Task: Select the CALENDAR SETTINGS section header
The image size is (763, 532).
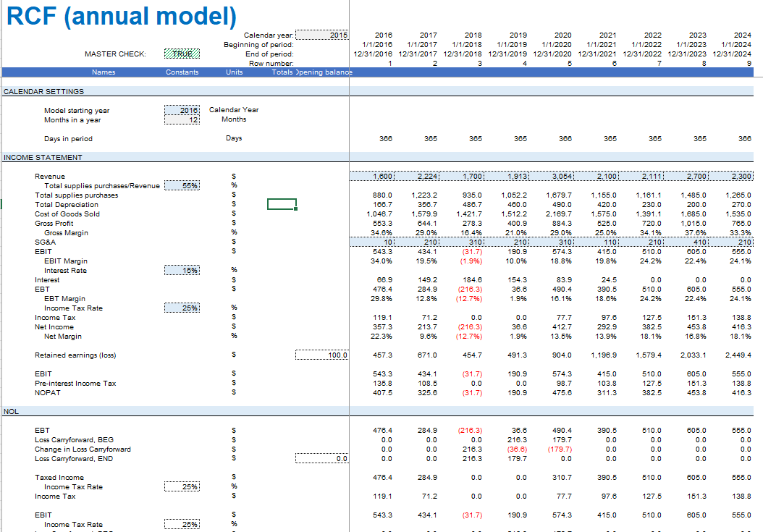Action: tap(43, 92)
